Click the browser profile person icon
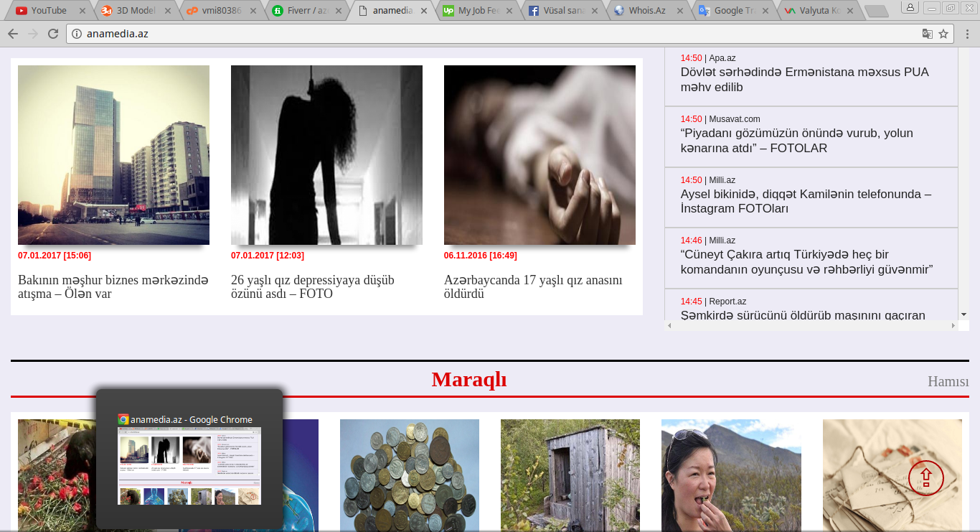 coord(908,9)
